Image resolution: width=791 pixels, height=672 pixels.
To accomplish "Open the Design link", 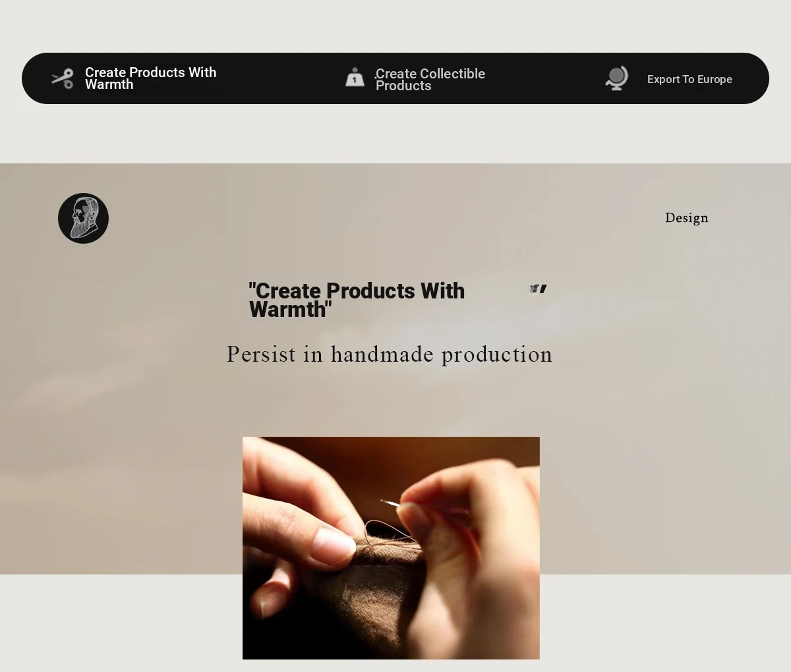I will pos(686,218).
